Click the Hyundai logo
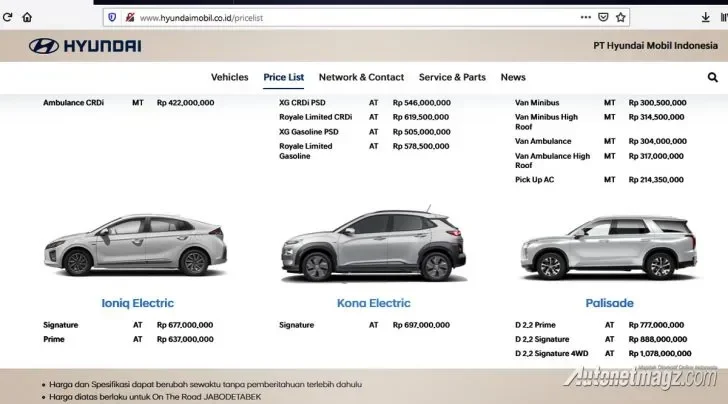This screenshot has width=728, height=404. [x=85, y=46]
